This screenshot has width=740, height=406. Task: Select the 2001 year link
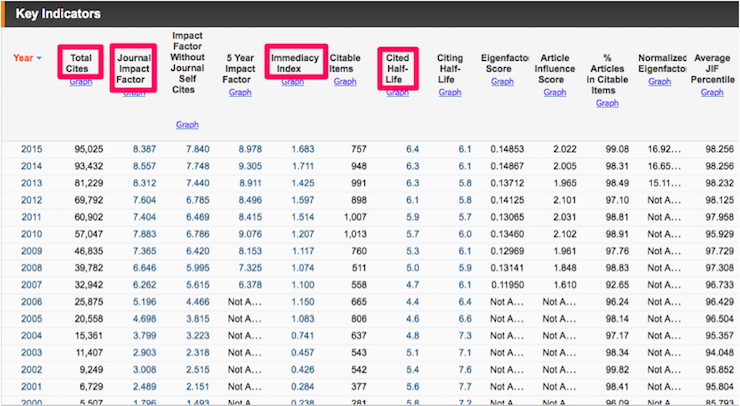pyautogui.click(x=31, y=387)
